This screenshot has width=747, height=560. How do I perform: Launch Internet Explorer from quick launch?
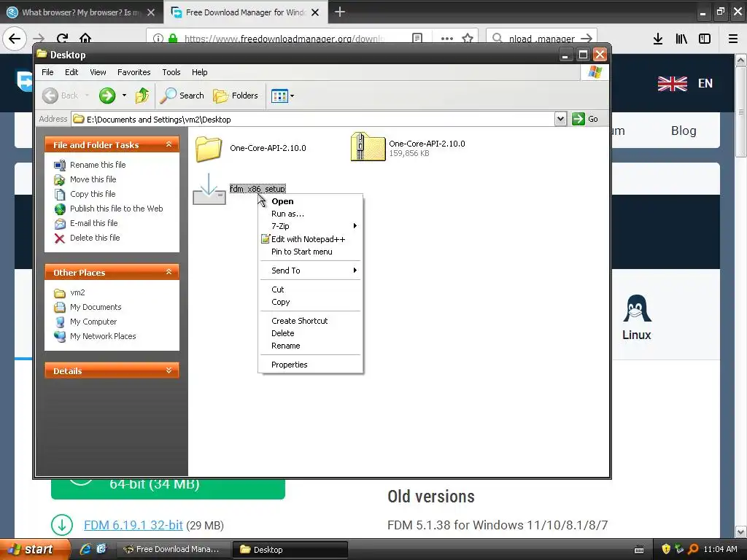pyautogui.click(x=85, y=550)
